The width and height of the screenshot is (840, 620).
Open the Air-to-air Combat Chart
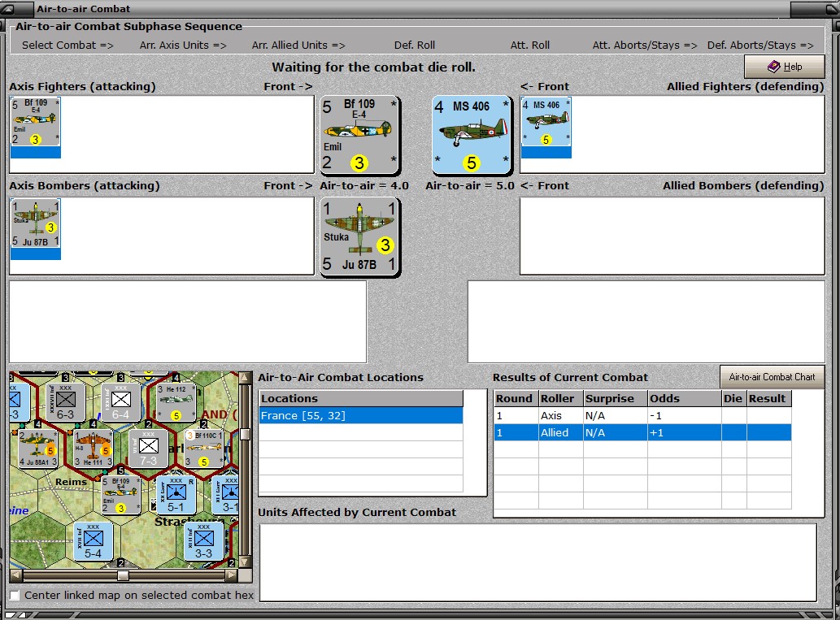[772, 377]
